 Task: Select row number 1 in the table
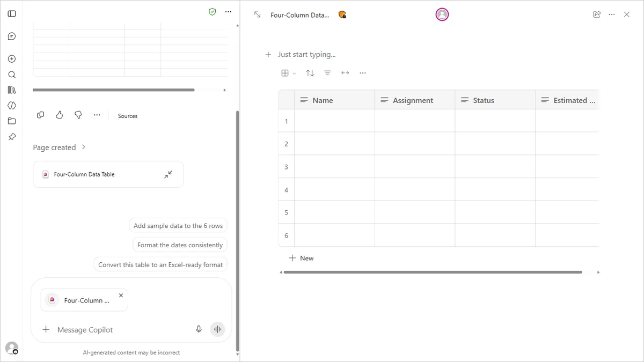286,121
